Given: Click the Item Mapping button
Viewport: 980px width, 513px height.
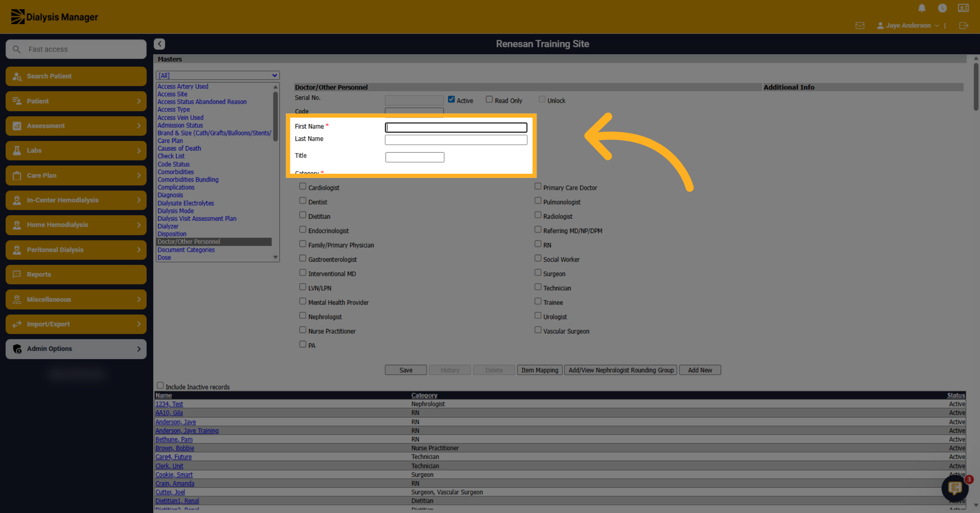Looking at the screenshot, I should pyautogui.click(x=539, y=370).
